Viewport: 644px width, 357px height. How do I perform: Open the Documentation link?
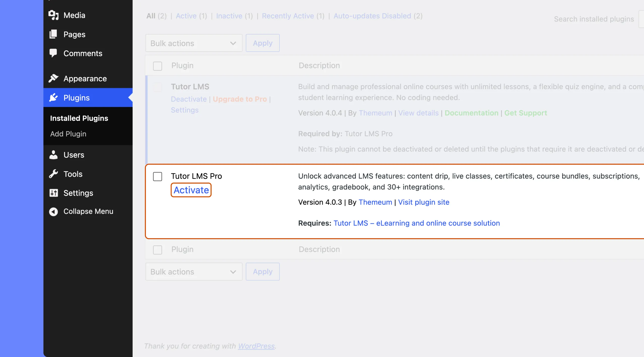point(471,113)
